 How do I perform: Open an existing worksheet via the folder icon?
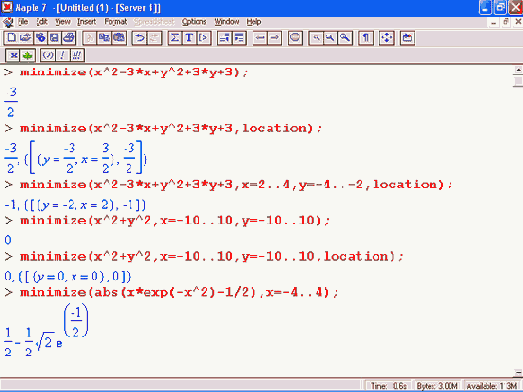(26, 38)
